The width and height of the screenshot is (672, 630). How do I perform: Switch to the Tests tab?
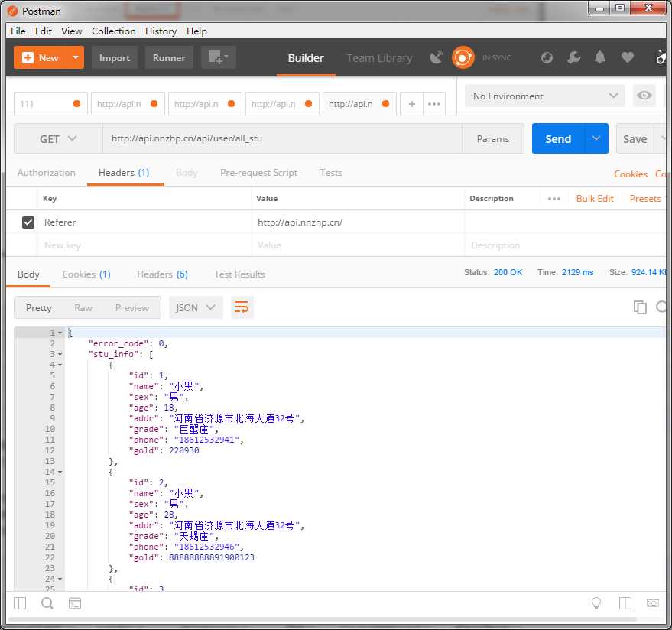[x=331, y=173]
